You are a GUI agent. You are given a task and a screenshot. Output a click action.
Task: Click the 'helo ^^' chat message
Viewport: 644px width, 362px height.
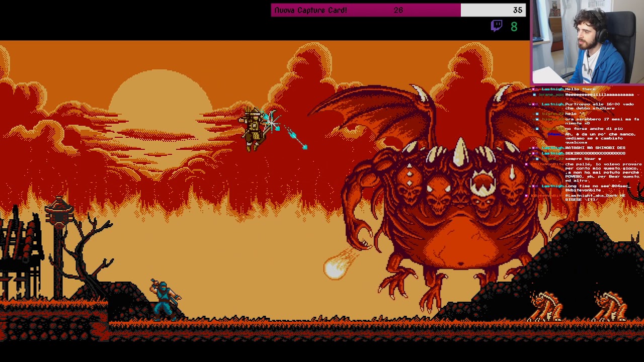pyautogui.click(x=575, y=114)
